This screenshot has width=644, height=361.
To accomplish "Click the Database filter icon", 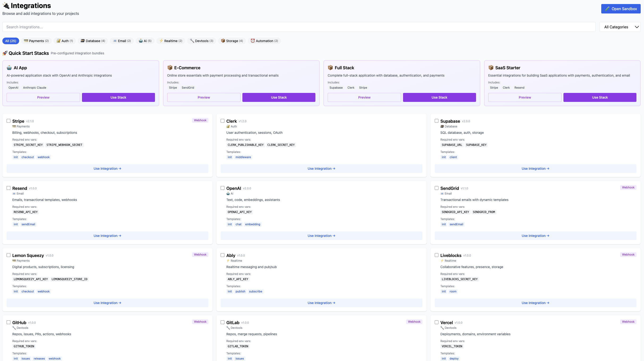I will click(82, 41).
